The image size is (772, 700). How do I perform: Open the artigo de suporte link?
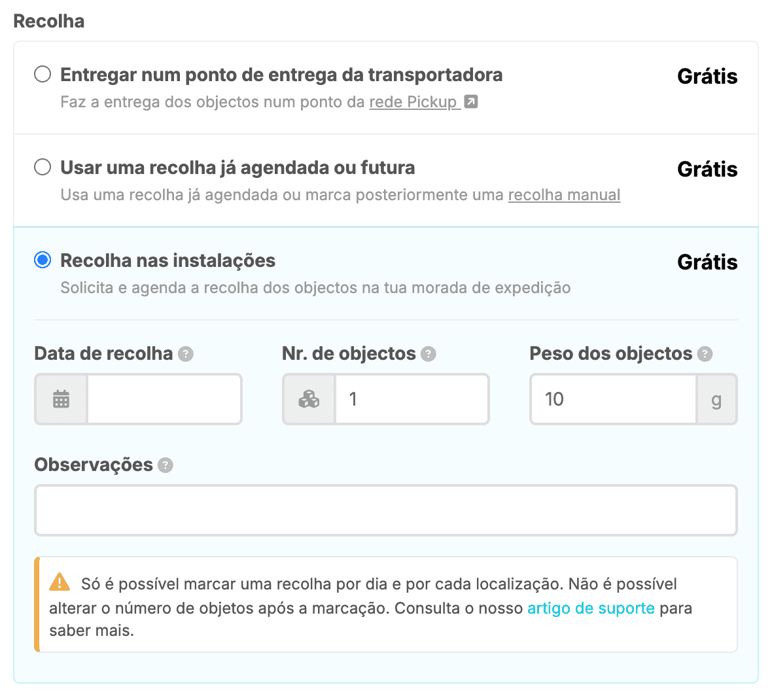point(591,608)
